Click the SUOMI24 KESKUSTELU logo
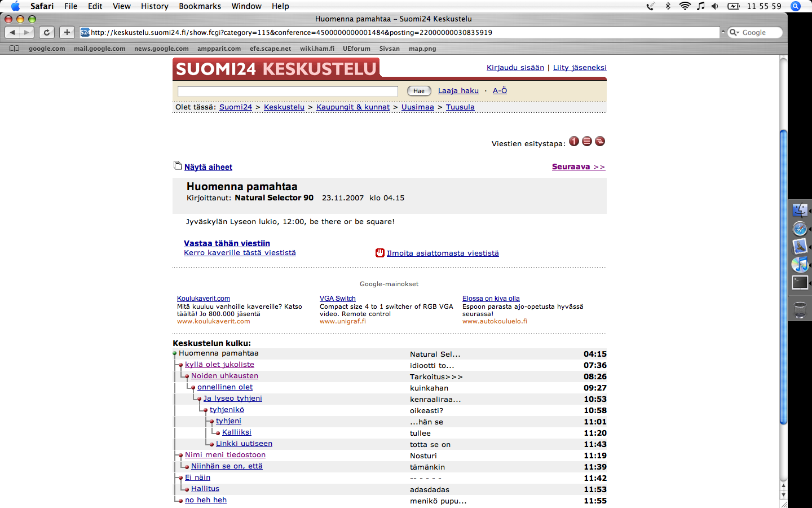Viewport: 812px width, 508px height. [276, 68]
